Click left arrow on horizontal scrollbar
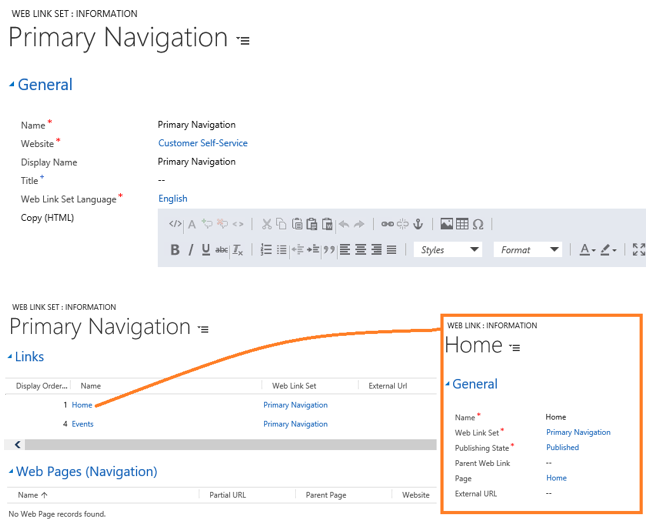 (17, 444)
